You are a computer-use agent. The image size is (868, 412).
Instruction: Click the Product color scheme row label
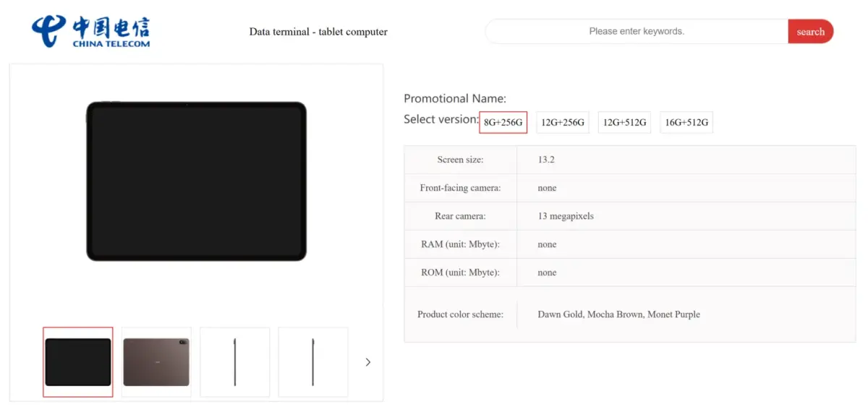point(460,314)
